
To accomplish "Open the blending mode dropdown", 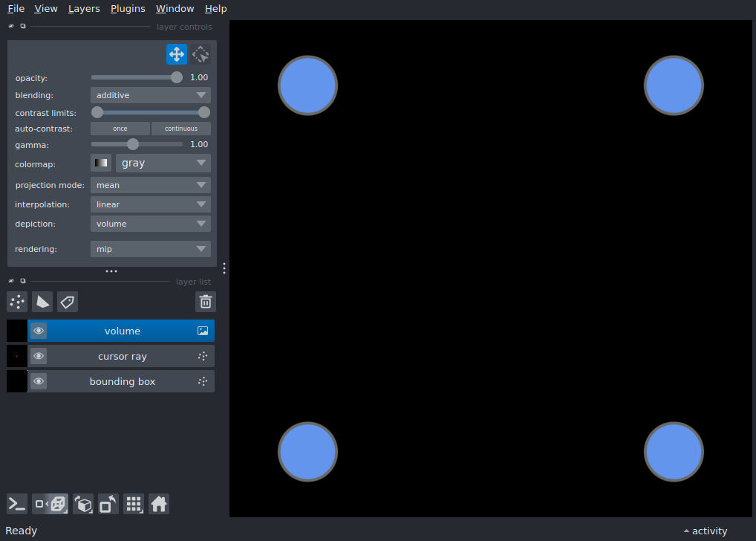I will coord(151,95).
